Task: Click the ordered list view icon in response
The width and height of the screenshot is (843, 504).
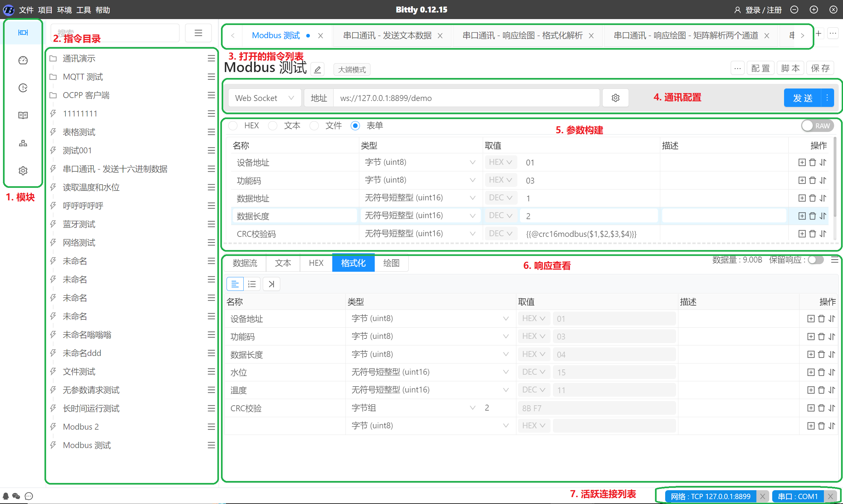Action: click(x=252, y=284)
